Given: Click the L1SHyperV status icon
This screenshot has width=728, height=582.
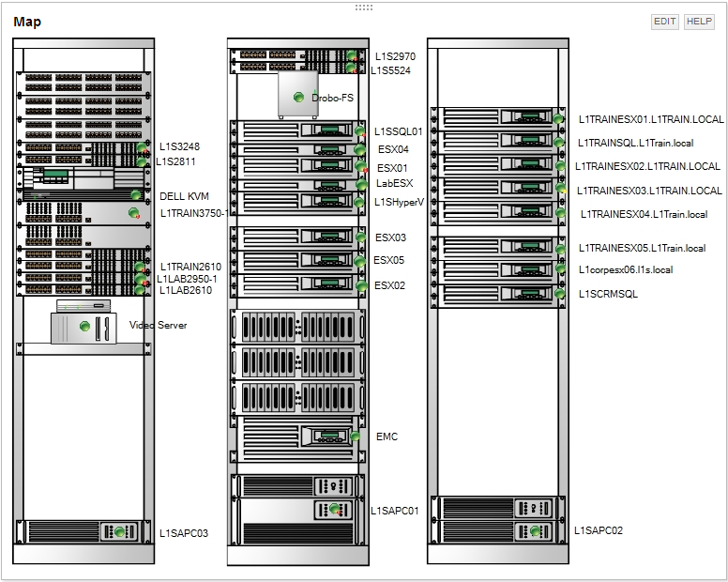Looking at the screenshot, I should (359, 202).
